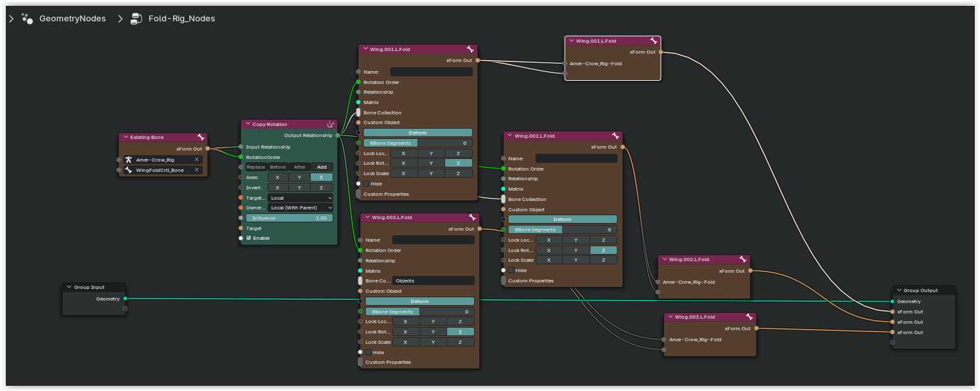This screenshot has width=980, height=391.
Task: Click the armature icon beside Amer-Crow_Rig
Action: tap(129, 160)
